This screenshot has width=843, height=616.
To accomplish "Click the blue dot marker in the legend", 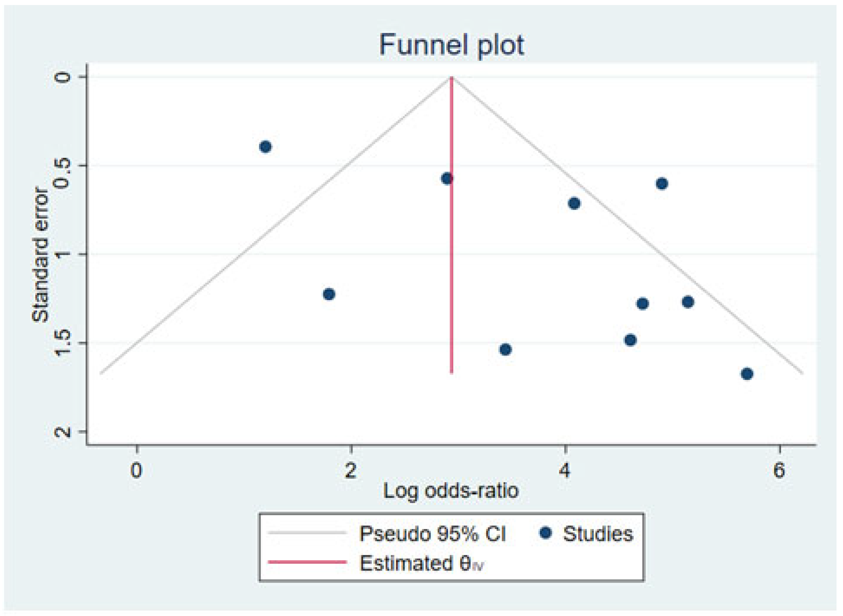I will [x=546, y=533].
